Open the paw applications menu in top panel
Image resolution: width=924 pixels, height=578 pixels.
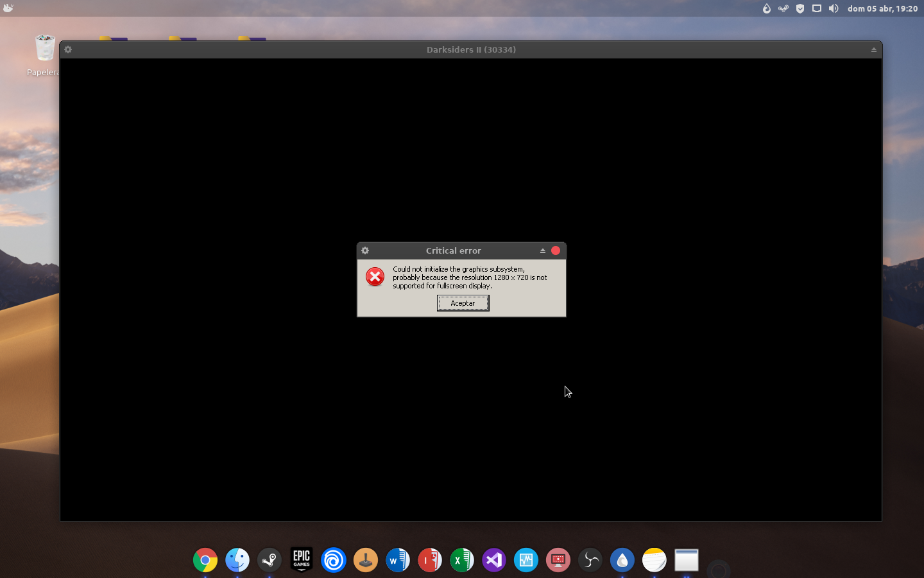8,8
